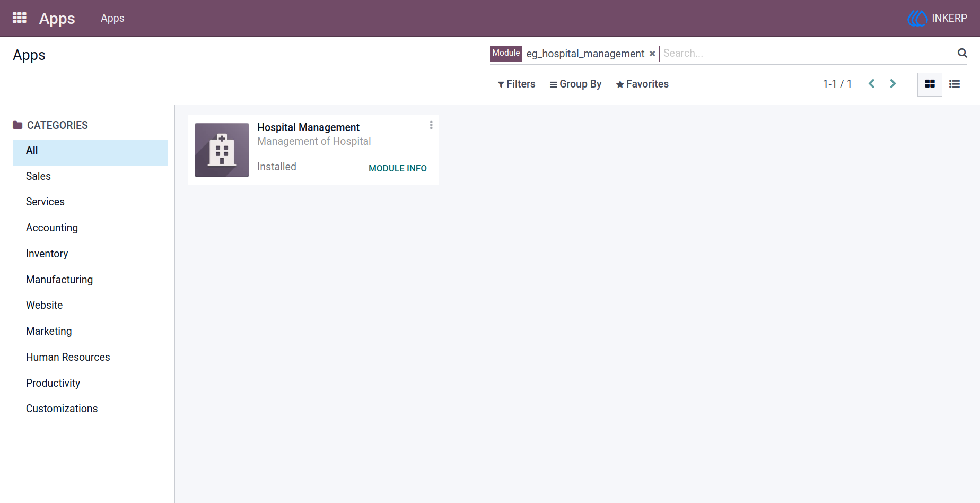Viewport: 980px width, 503px height.
Task: Open the Favorites dropdown
Action: [642, 84]
